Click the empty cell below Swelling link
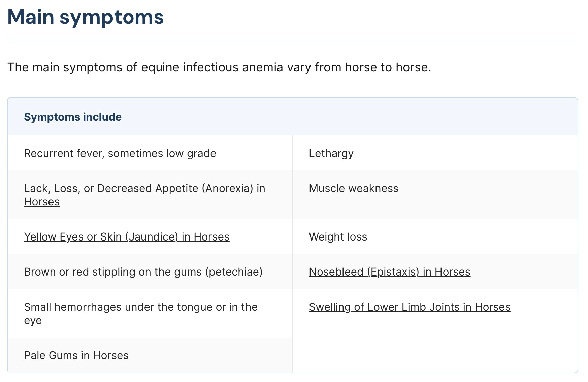The width and height of the screenshot is (588, 382). pos(434,350)
